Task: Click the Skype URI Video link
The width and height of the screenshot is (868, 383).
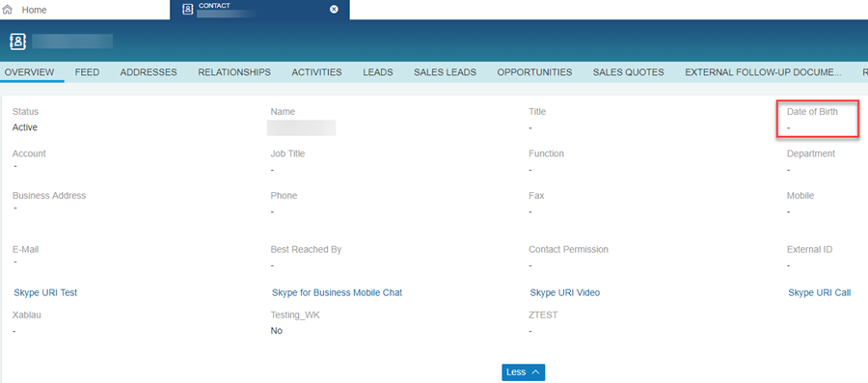Action: click(x=564, y=292)
